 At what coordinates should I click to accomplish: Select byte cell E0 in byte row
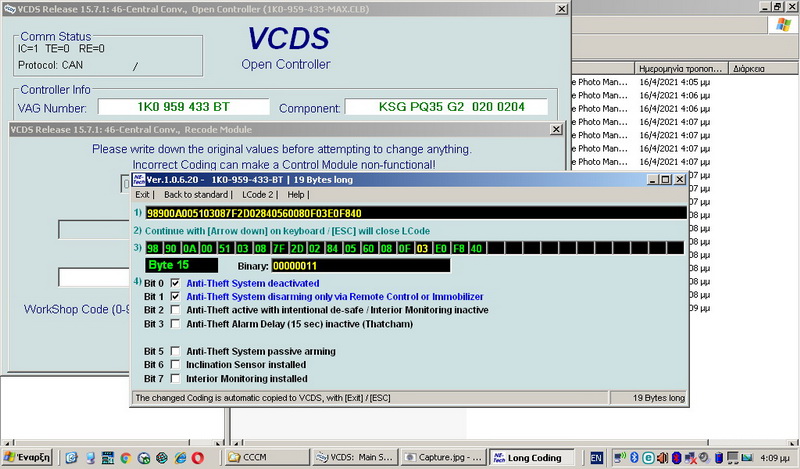coord(441,248)
